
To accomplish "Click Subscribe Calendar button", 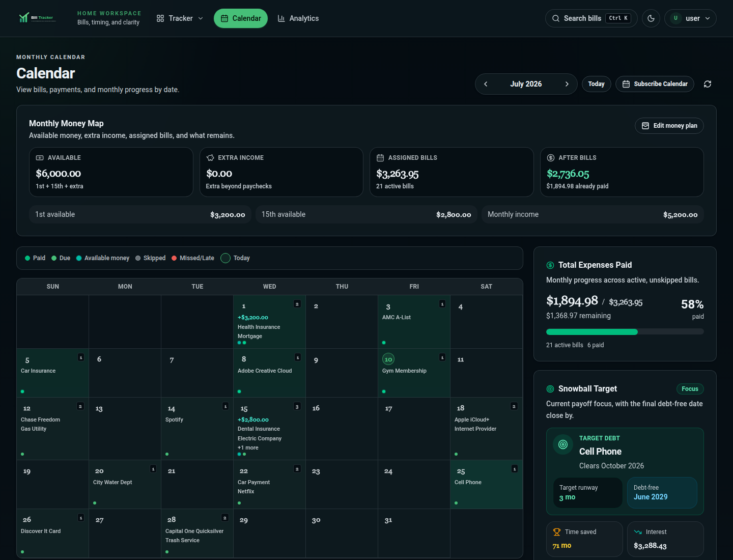I will click(655, 84).
